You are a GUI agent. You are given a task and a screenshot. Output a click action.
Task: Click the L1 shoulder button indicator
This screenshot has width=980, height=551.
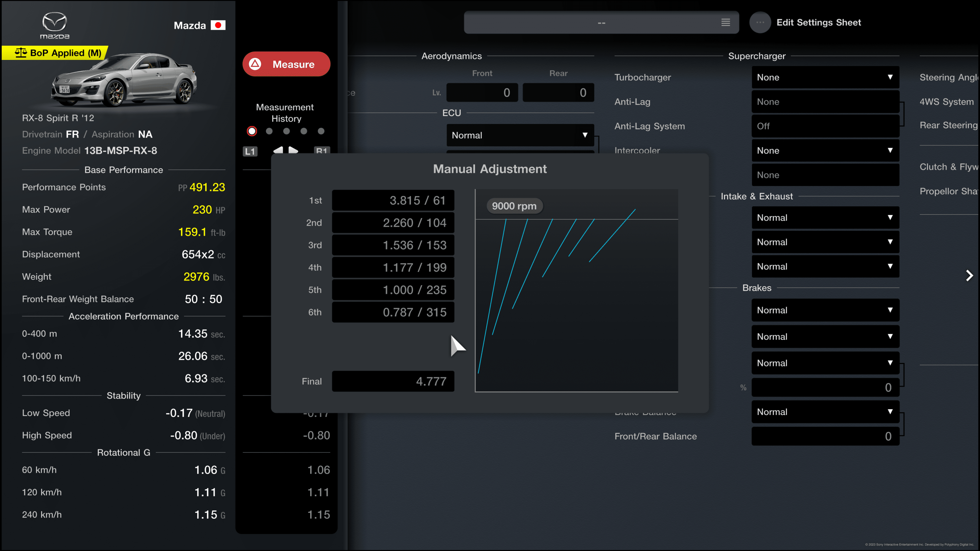coord(250,151)
